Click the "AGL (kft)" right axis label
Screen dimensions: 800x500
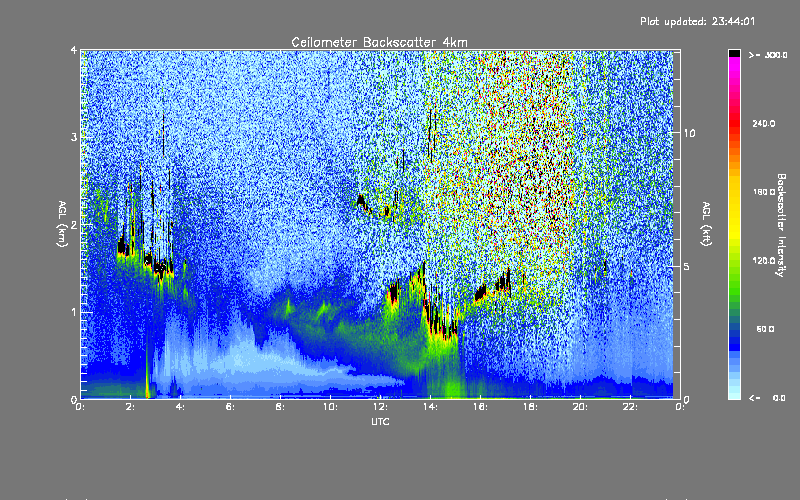(706, 224)
